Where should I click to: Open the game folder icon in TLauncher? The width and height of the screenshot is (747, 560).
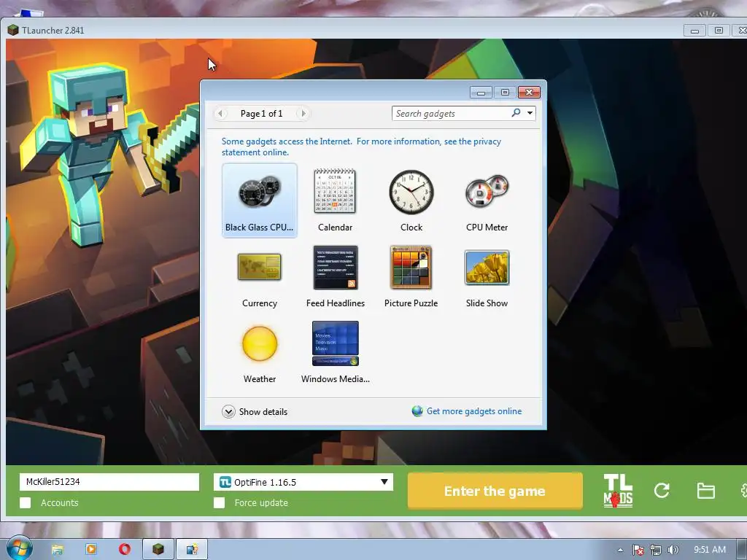[x=705, y=491]
